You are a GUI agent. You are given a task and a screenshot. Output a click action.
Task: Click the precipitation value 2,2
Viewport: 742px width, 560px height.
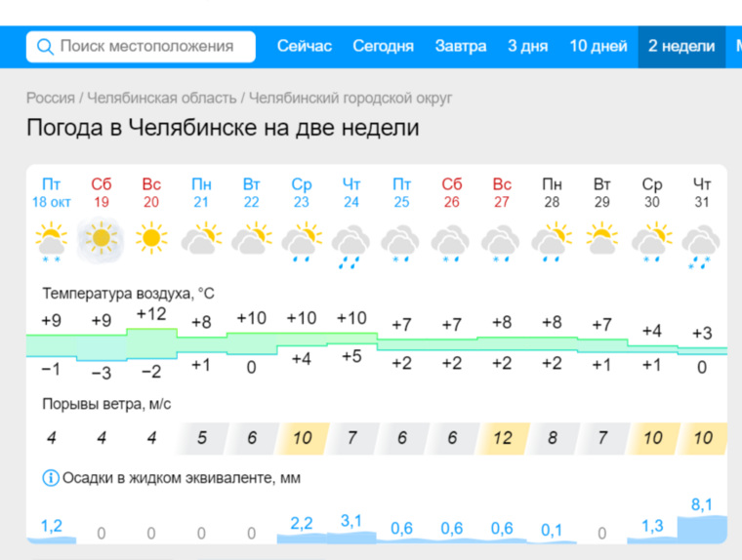point(302,524)
